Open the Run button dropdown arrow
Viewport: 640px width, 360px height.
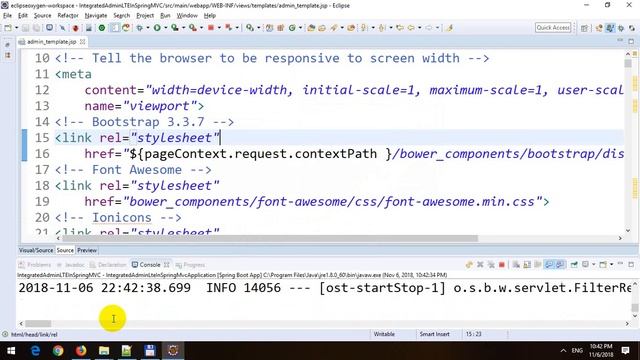pyautogui.click(x=166, y=28)
